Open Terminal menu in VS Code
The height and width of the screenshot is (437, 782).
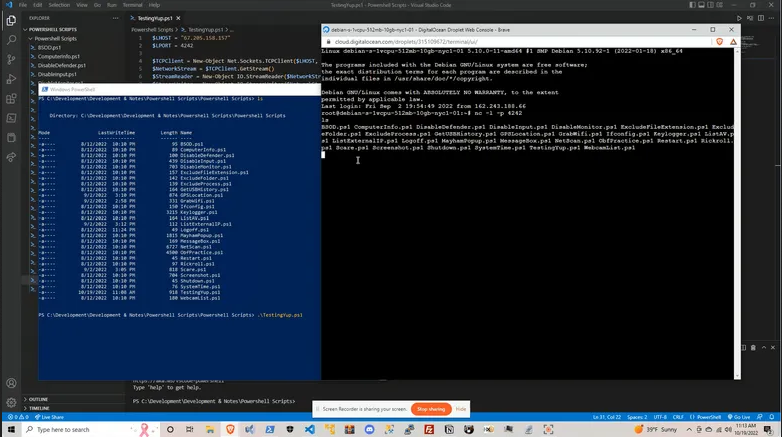click(x=132, y=5)
